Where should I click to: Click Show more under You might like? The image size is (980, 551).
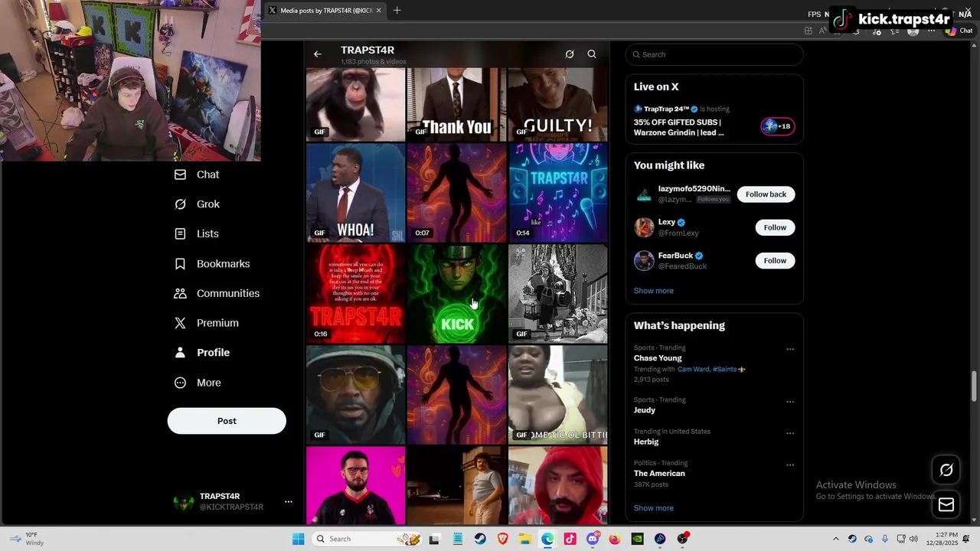click(x=653, y=291)
